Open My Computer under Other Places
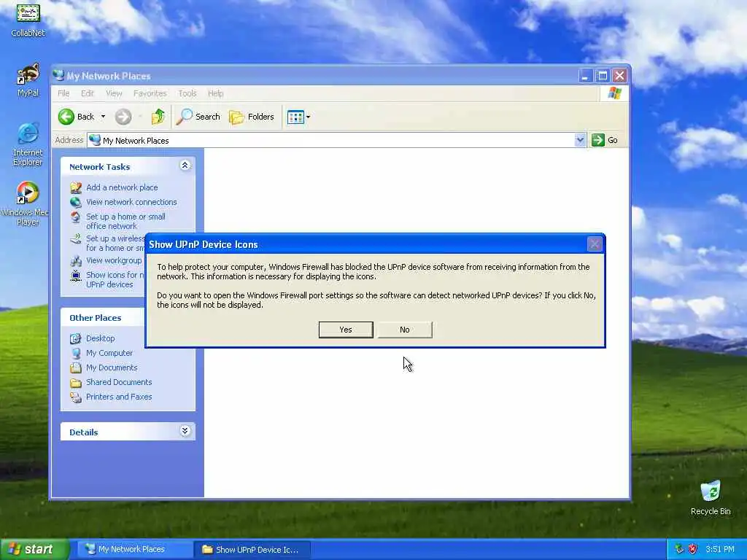Image resolution: width=747 pixels, height=560 pixels. 109,353
